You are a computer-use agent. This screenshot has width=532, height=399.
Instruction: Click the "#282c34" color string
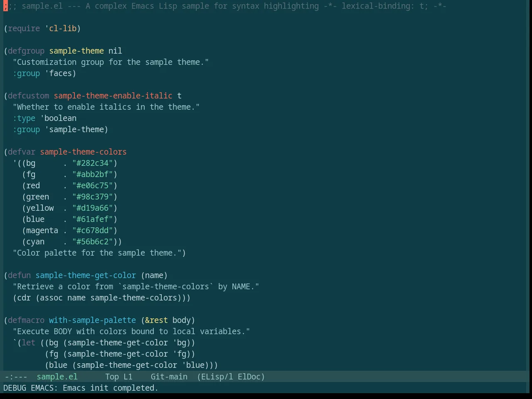[x=93, y=163]
